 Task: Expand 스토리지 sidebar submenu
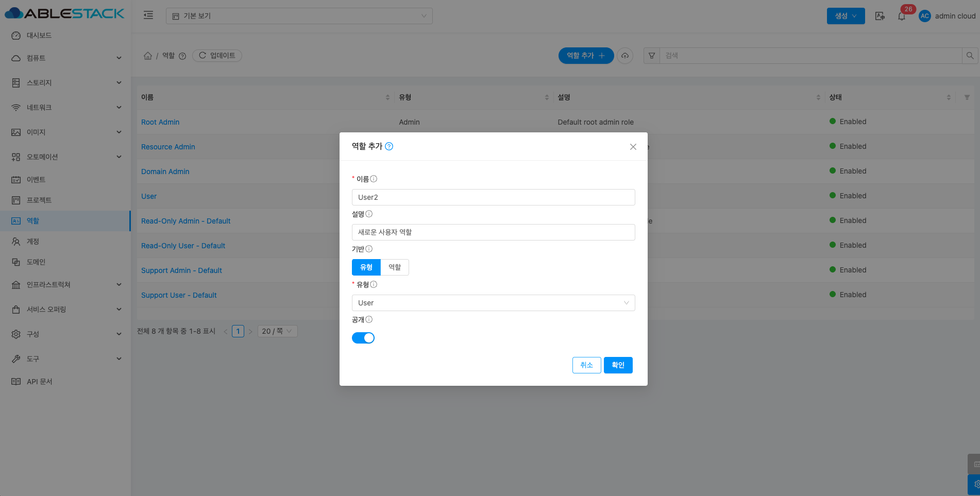pyautogui.click(x=65, y=83)
